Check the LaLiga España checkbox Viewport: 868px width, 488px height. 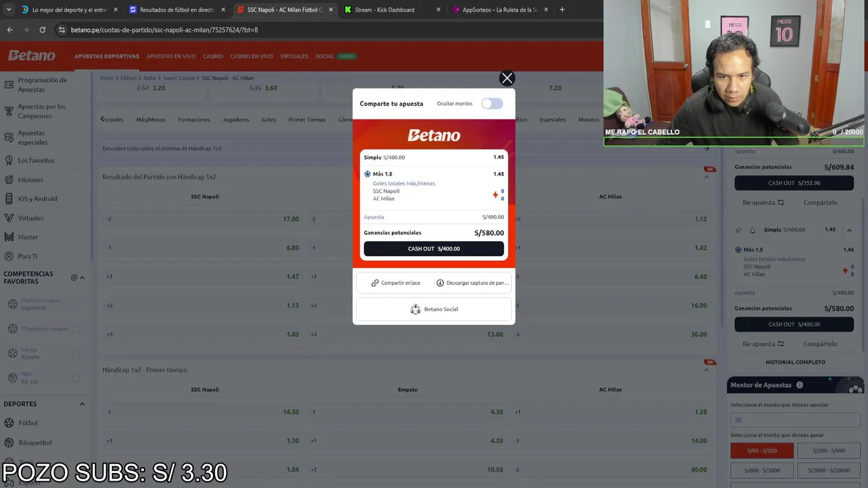pyautogui.click(x=76, y=353)
